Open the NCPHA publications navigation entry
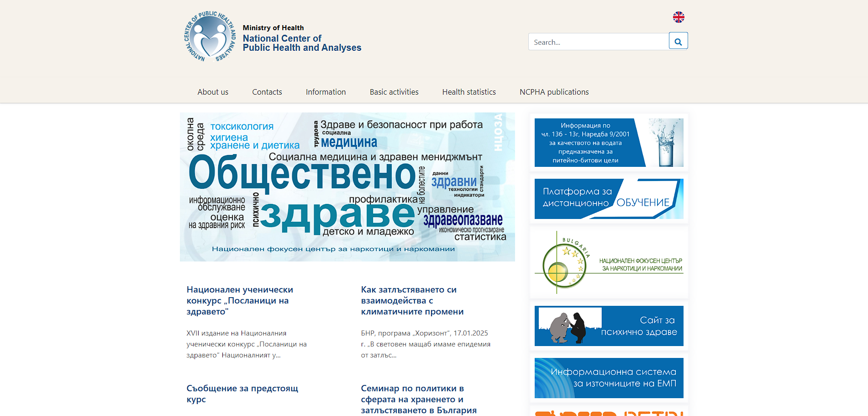The height and width of the screenshot is (416, 868). (554, 92)
